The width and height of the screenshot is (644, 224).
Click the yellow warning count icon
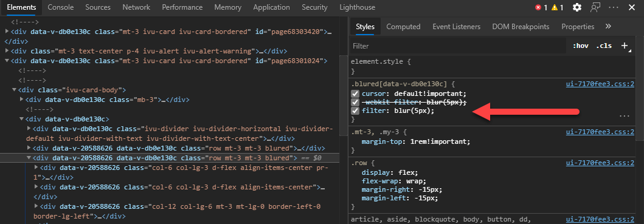555,7
